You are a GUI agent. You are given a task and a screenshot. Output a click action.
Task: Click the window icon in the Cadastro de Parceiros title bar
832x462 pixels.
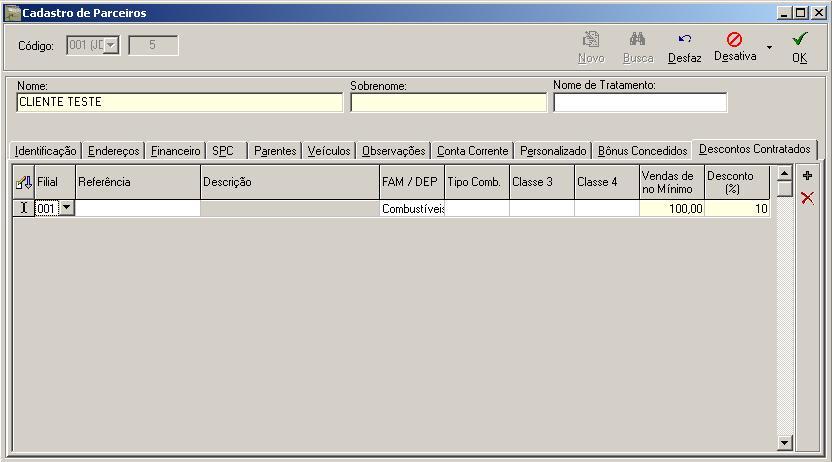pyautogui.click(x=12, y=13)
